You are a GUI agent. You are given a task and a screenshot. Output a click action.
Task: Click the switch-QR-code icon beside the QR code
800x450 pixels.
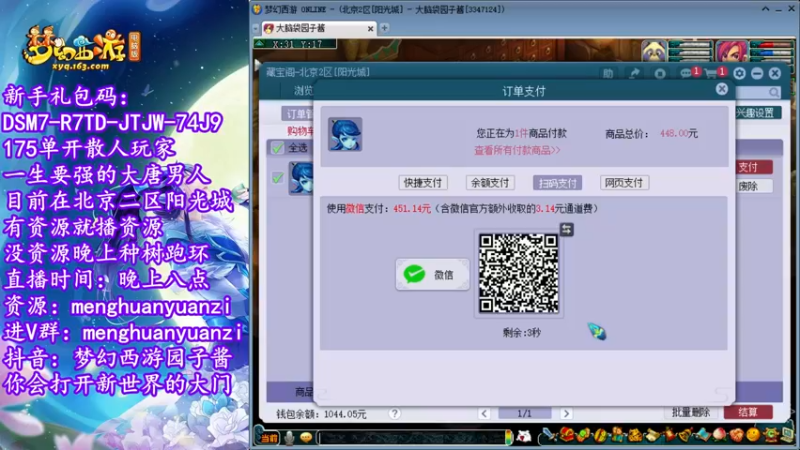pyautogui.click(x=566, y=230)
